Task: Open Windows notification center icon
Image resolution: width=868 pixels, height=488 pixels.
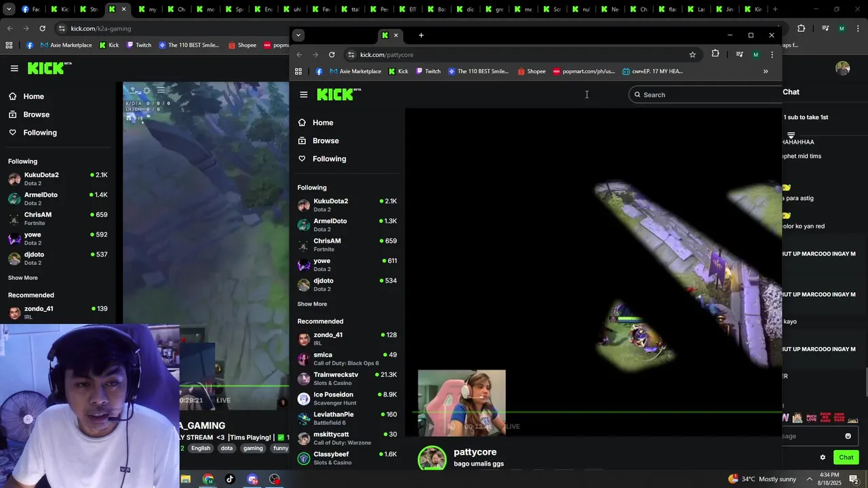Action: pyautogui.click(x=854, y=479)
